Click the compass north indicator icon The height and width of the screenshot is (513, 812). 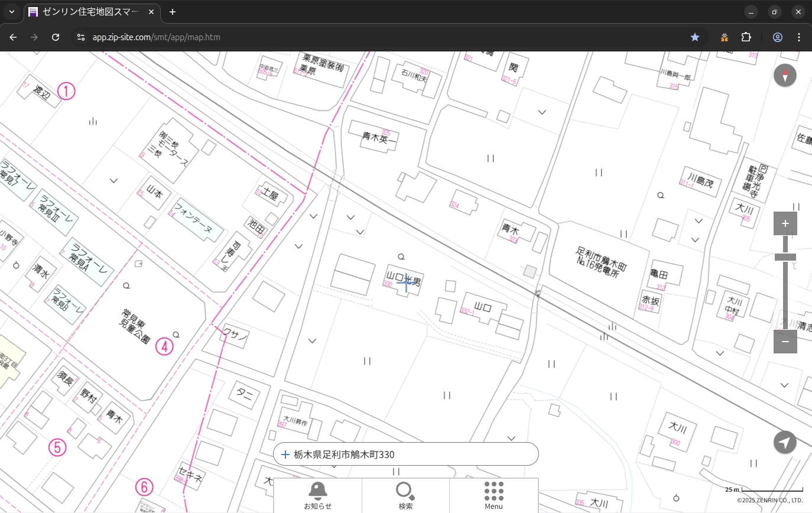coord(785,76)
